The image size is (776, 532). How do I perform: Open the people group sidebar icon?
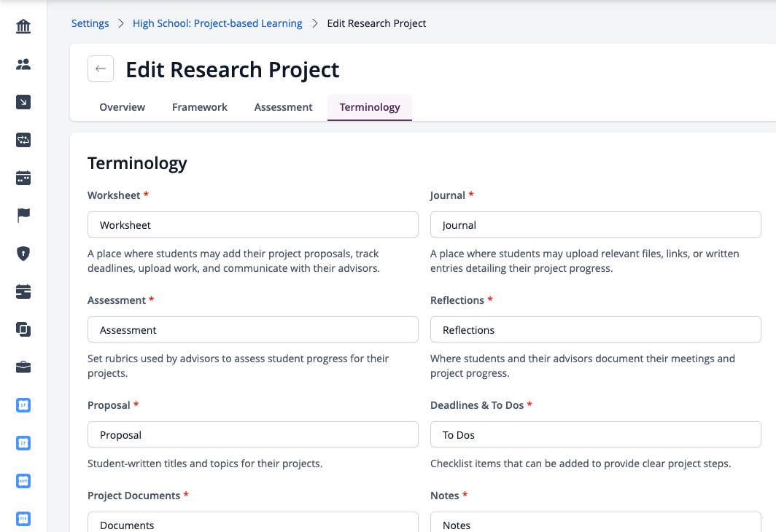[x=23, y=64]
